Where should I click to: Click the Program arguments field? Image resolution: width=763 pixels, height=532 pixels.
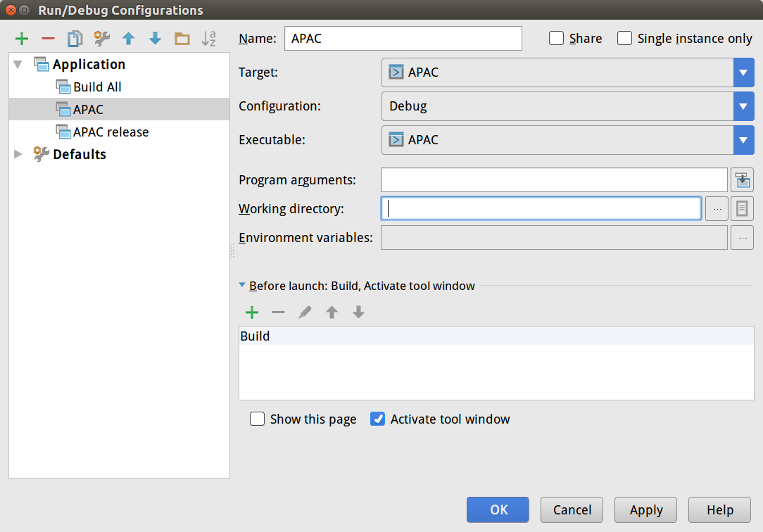tap(553, 180)
